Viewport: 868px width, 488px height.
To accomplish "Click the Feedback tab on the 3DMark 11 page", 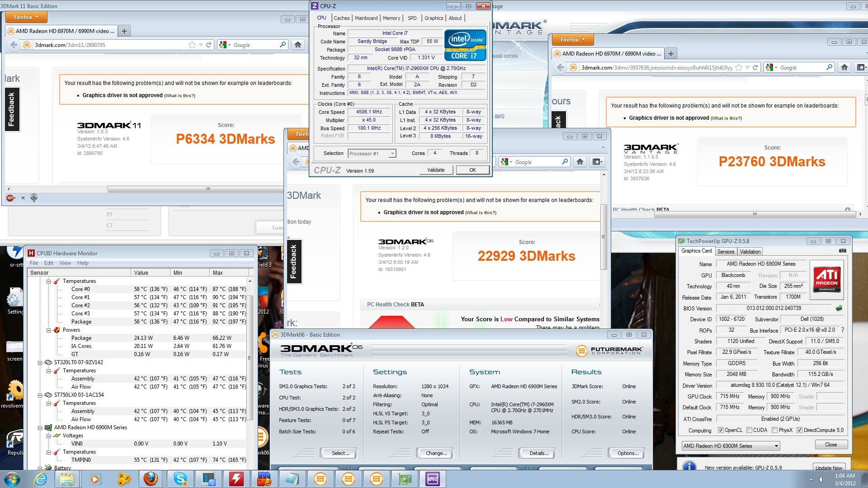I will click(x=12, y=109).
